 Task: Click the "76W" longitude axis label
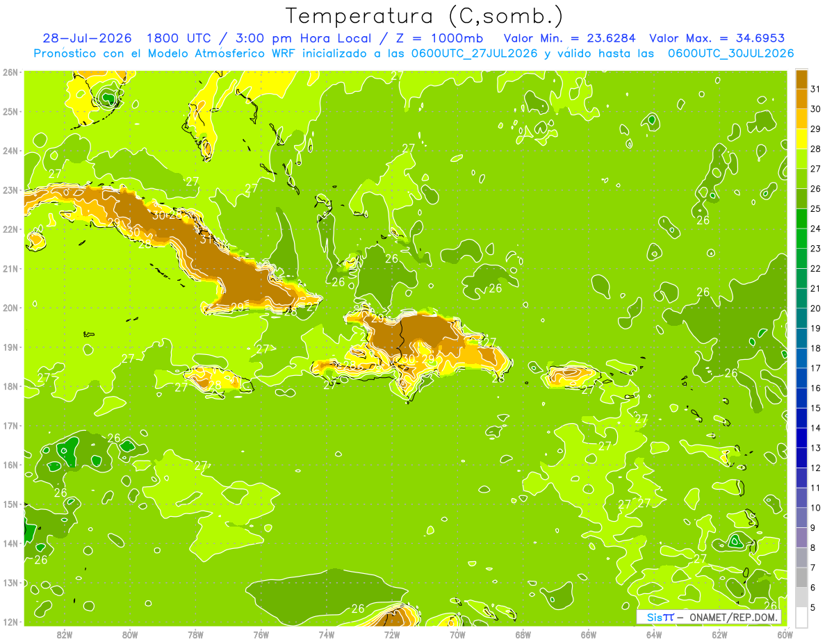pos(261,634)
